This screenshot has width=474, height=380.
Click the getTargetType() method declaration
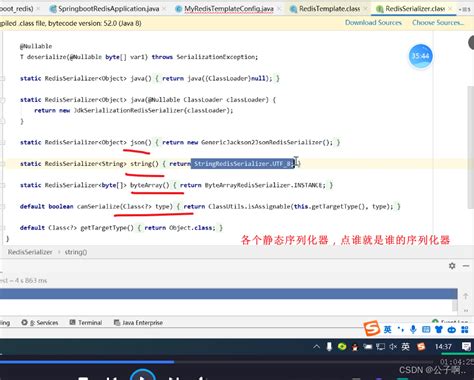(107, 228)
